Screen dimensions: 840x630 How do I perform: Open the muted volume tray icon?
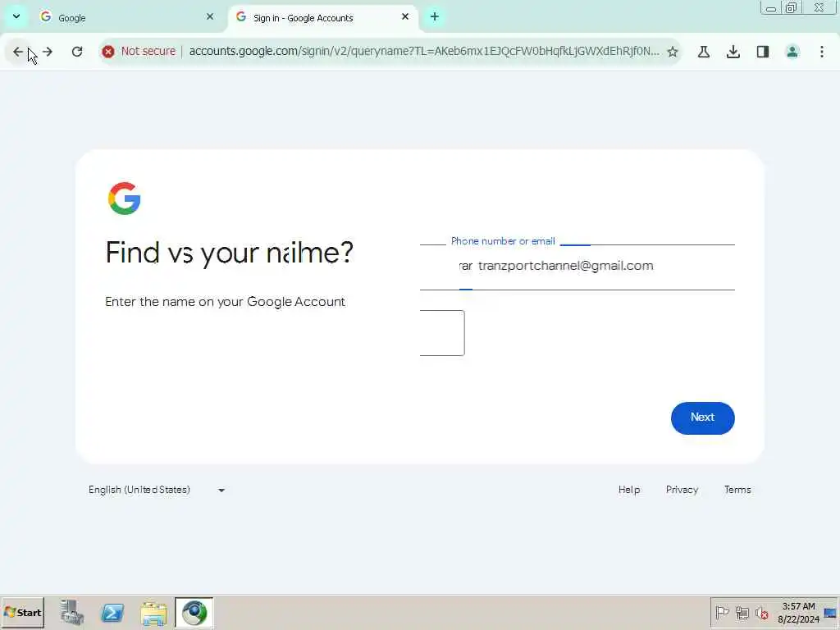click(761, 612)
